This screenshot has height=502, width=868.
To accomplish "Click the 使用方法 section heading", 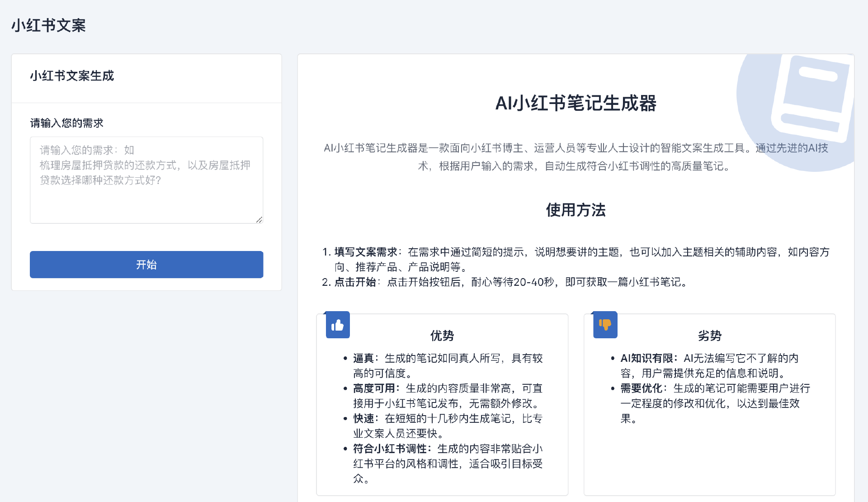I will tap(576, 210).
